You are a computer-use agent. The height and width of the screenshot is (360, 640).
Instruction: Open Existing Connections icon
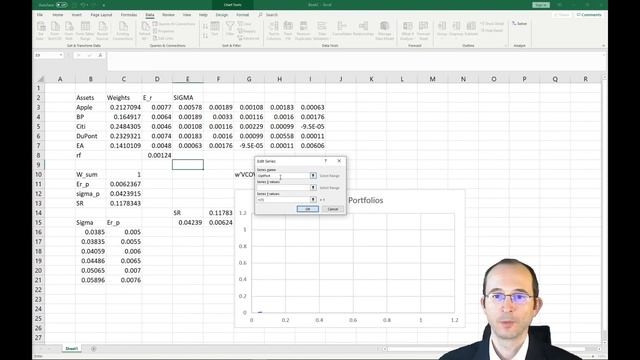pyautogui.click(x=122, y=31)
